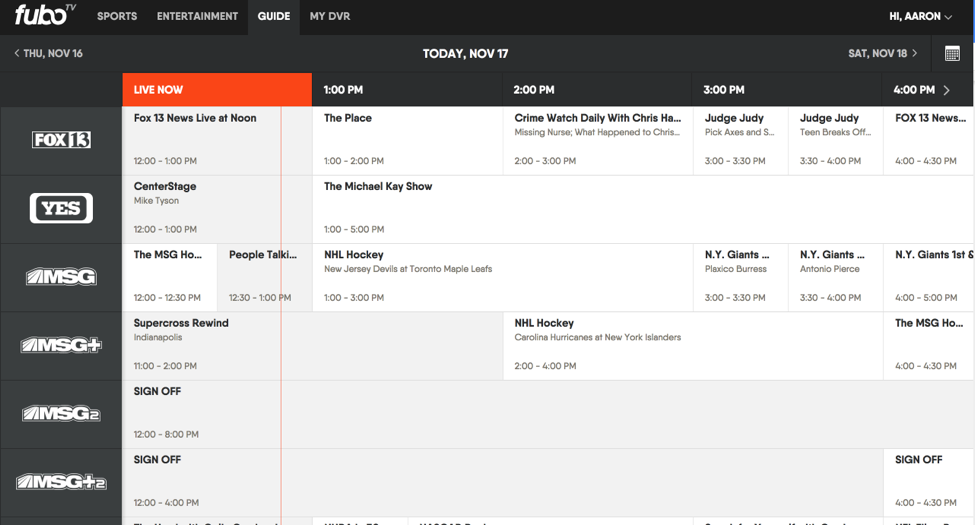Screen dimensions: 975x525
Task: Open the Sports tab
Action: click(x=117, y=16)
